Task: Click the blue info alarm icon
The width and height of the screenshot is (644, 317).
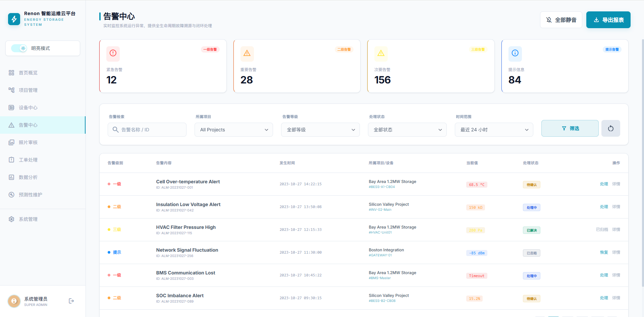Action: [515, 53]
